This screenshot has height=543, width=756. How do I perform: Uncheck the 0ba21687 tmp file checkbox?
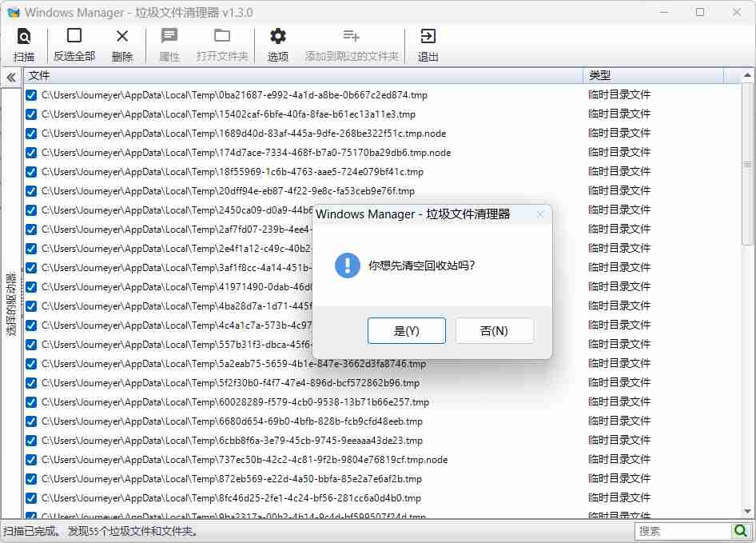(31, 94)
